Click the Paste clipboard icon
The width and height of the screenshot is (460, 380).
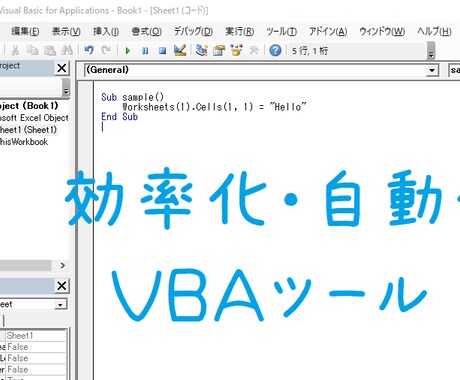(50, 51)
